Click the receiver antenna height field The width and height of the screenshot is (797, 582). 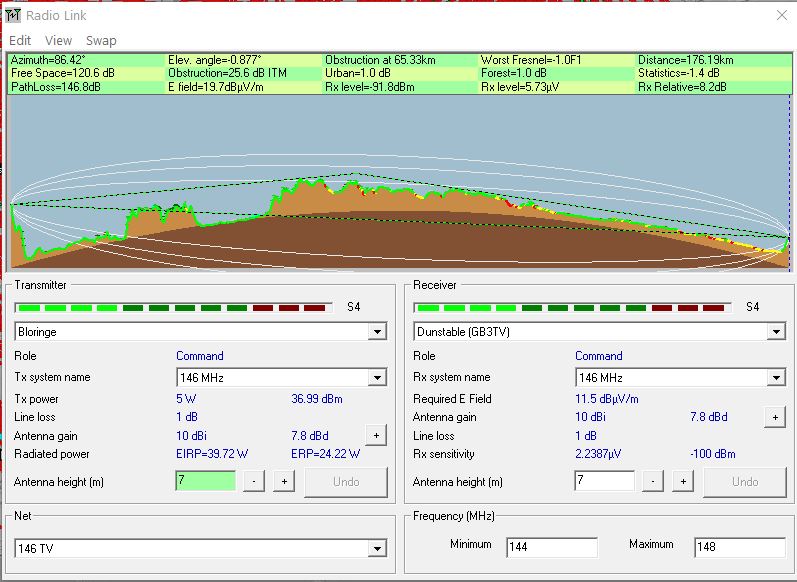[x=605, y=481]
